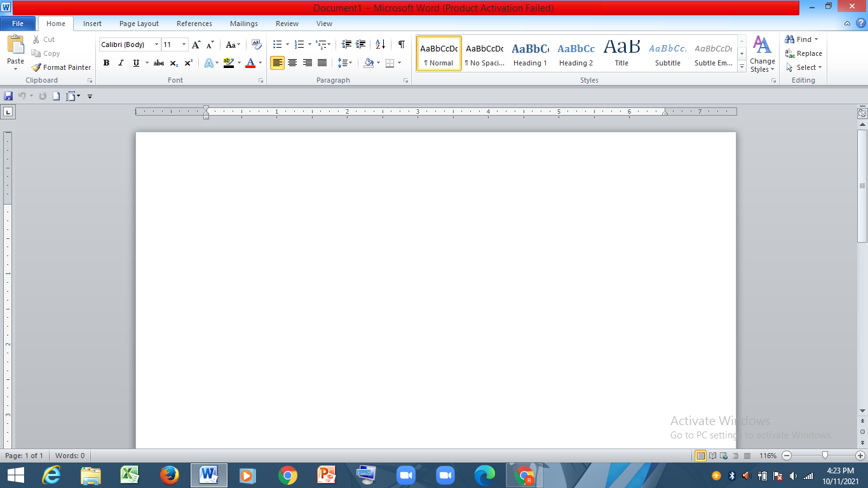
Task: Open Excel from the Windows taskbar
Action: tap(130, 475)
